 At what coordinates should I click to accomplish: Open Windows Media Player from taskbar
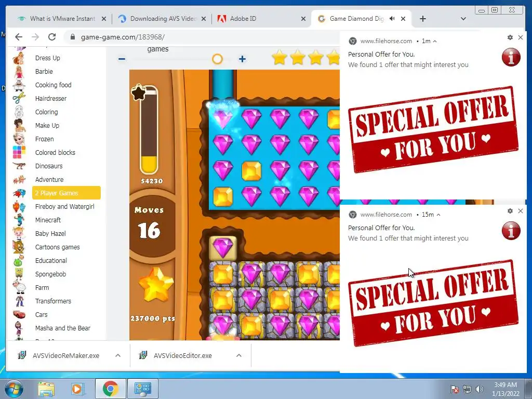click(x=77, y=389)
